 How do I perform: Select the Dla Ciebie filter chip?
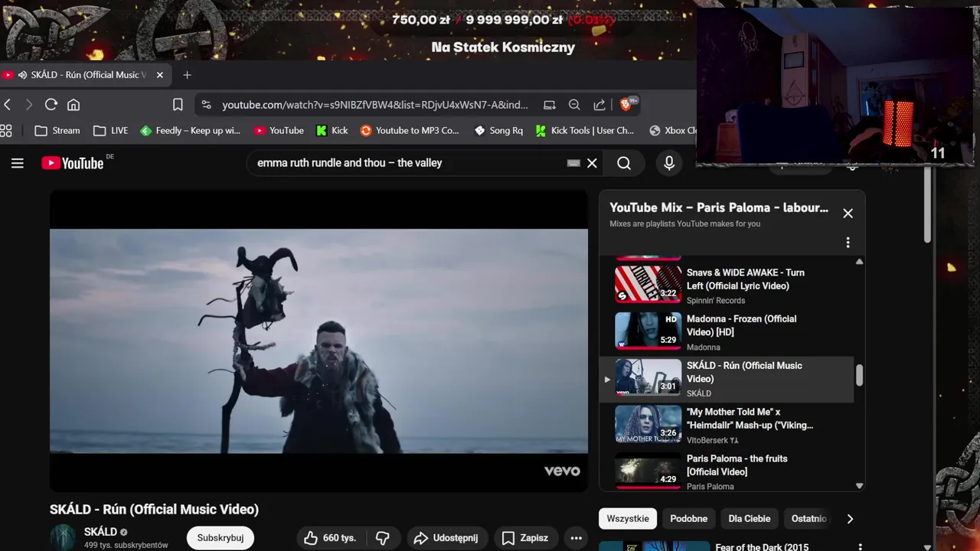[750, 519]
